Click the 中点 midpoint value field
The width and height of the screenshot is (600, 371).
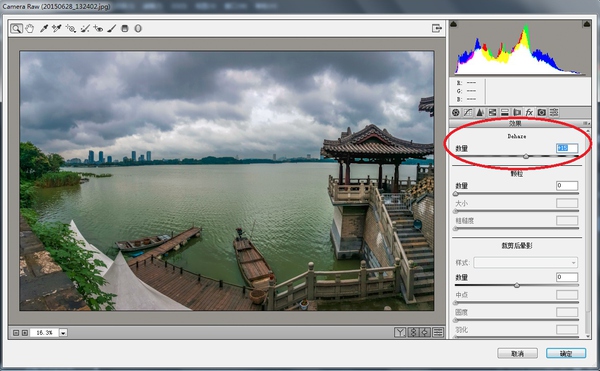point(567,295)
